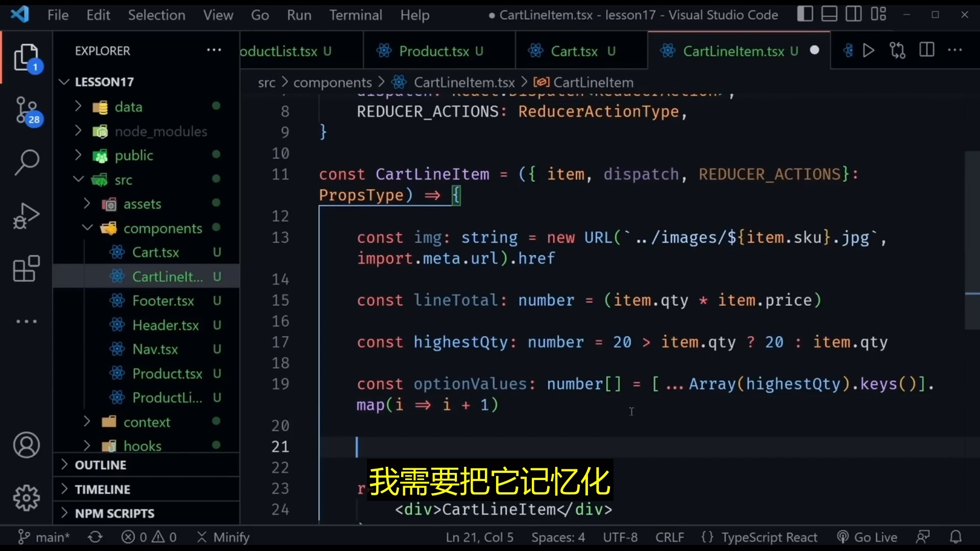980x551 pixels.
Task: Open Source Control view showing 28 changes
Action: point(26,110)
